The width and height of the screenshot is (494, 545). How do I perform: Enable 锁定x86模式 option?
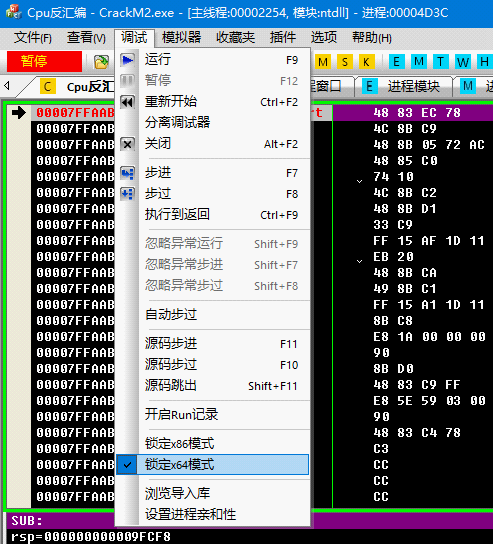pyautogui.click(x=212, y=444)
